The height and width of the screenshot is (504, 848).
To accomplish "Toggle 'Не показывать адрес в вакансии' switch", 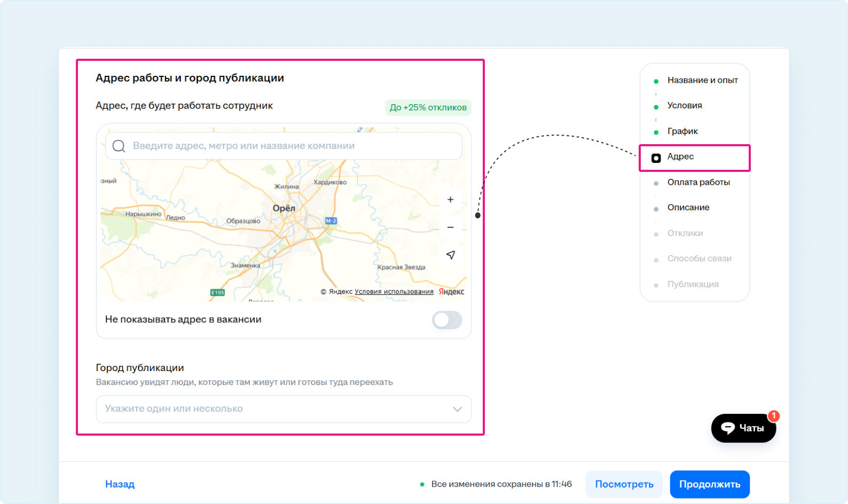I will pyautogui.click(x=446, y=320).
